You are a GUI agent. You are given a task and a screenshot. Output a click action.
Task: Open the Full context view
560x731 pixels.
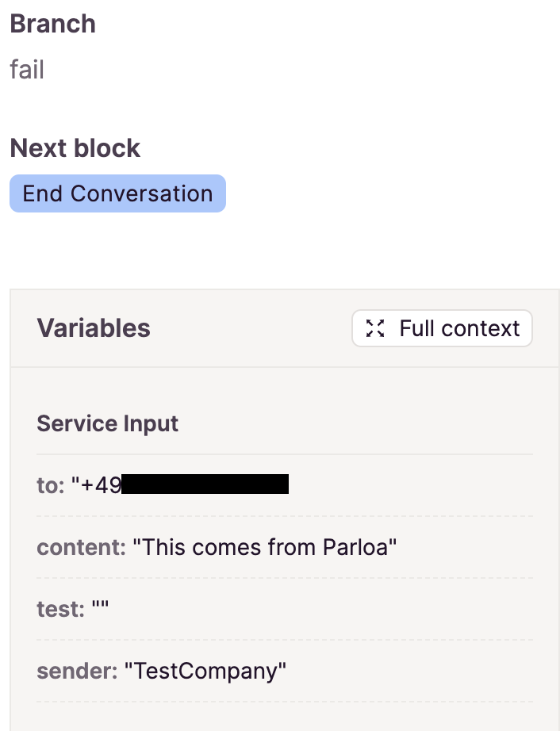(x=442, y=328)
